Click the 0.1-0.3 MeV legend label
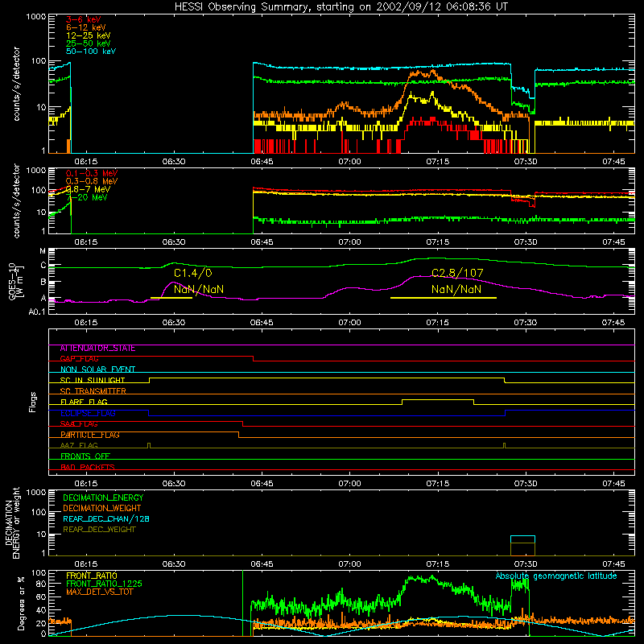 coord(92,173)
